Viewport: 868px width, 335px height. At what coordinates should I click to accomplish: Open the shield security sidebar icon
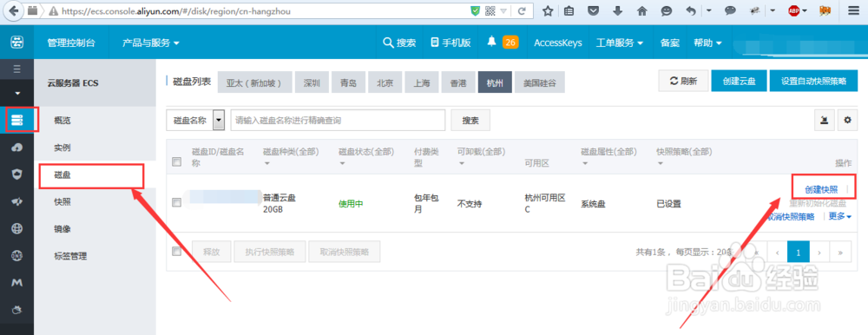click(17, 174)
